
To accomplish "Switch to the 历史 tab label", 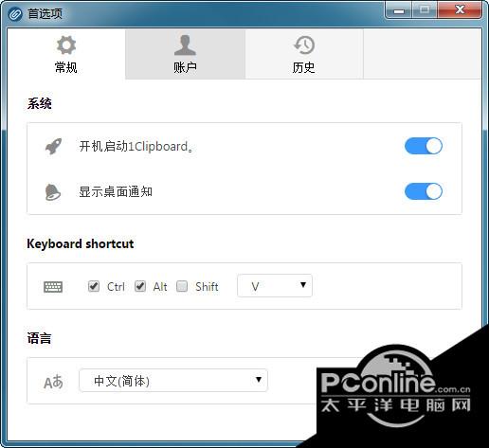I will (304, 67).
